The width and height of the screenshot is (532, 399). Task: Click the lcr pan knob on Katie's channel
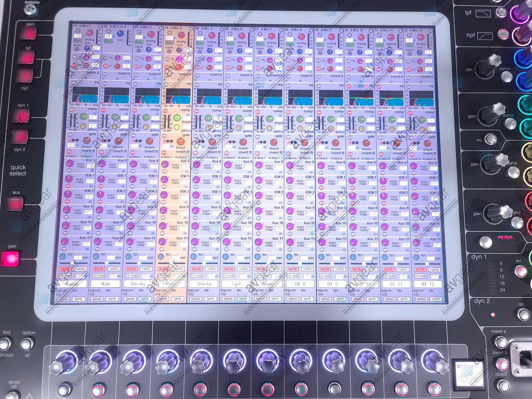coord(63,256)
